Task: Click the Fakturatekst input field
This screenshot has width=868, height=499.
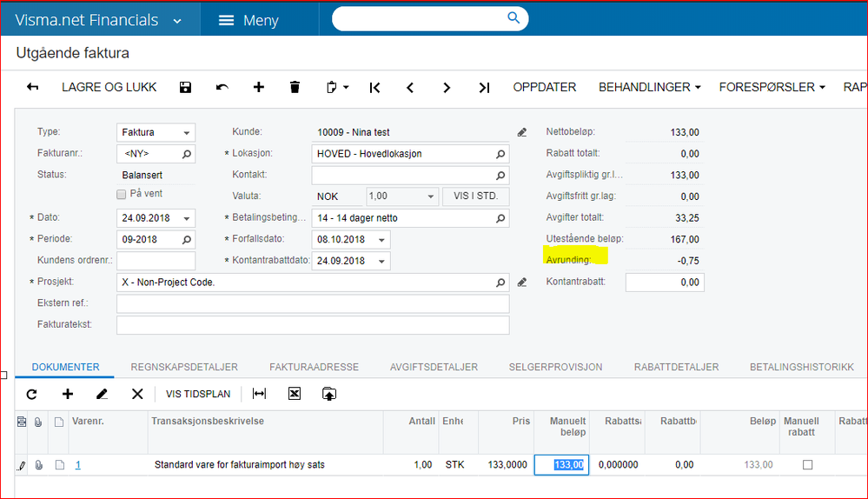Action: click(313, 325)
